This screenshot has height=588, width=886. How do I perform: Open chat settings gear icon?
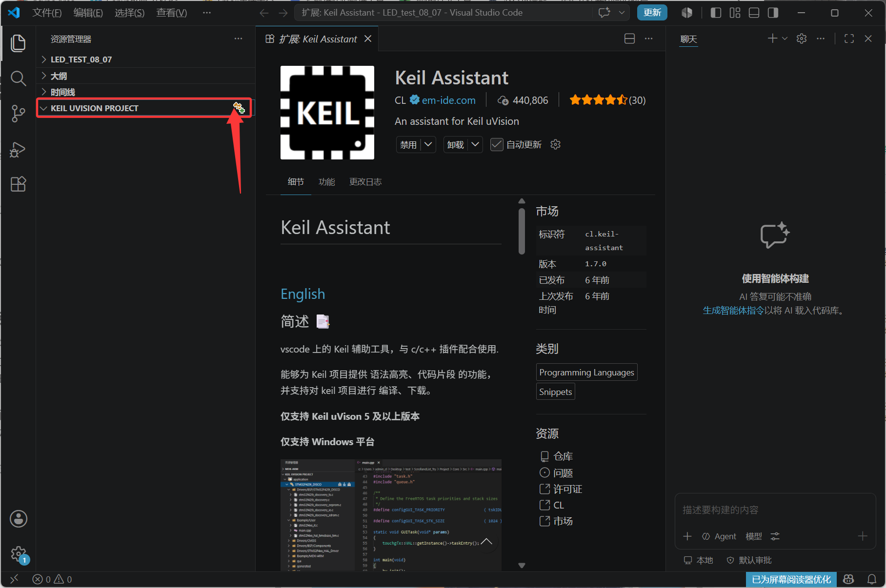pos(802,39)
